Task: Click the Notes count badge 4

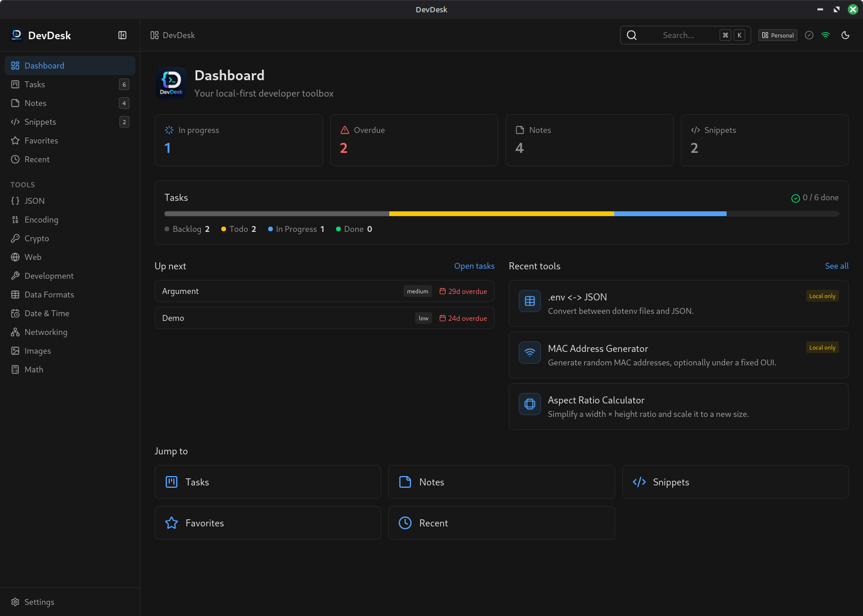Action: [124, 103]
